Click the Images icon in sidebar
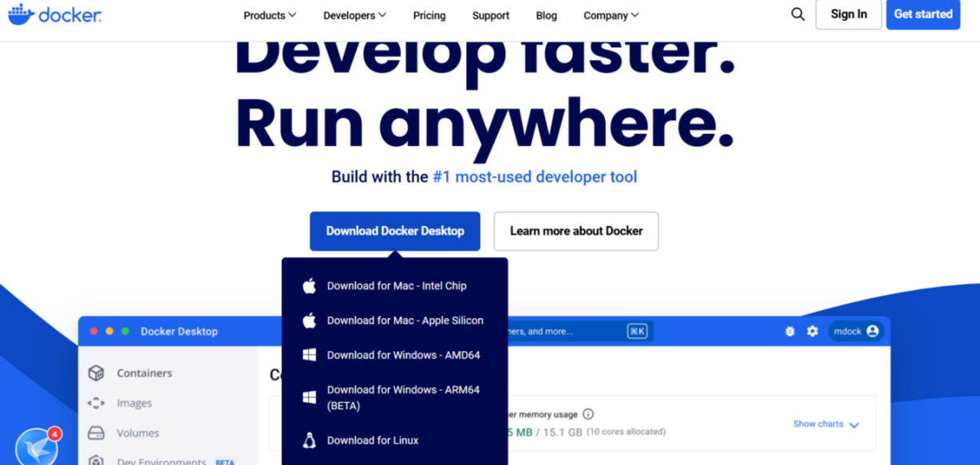 pyautogui.click(x=96, y=404)
